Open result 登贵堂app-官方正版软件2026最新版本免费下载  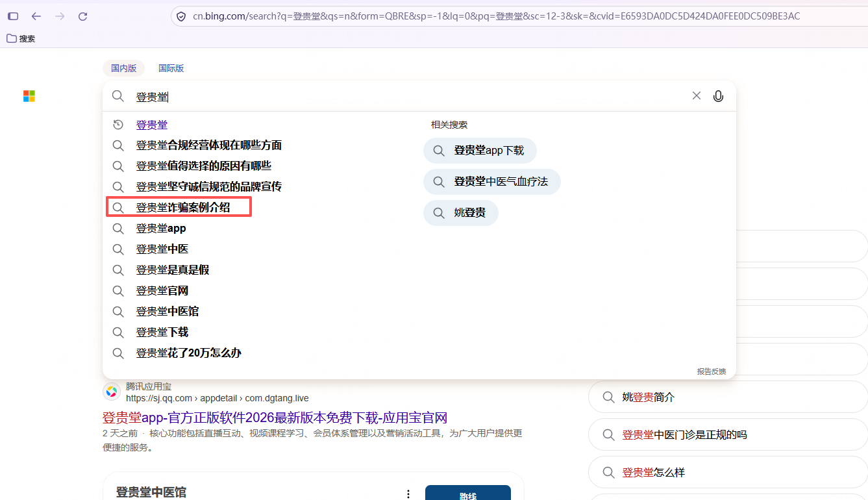(275, 418)
